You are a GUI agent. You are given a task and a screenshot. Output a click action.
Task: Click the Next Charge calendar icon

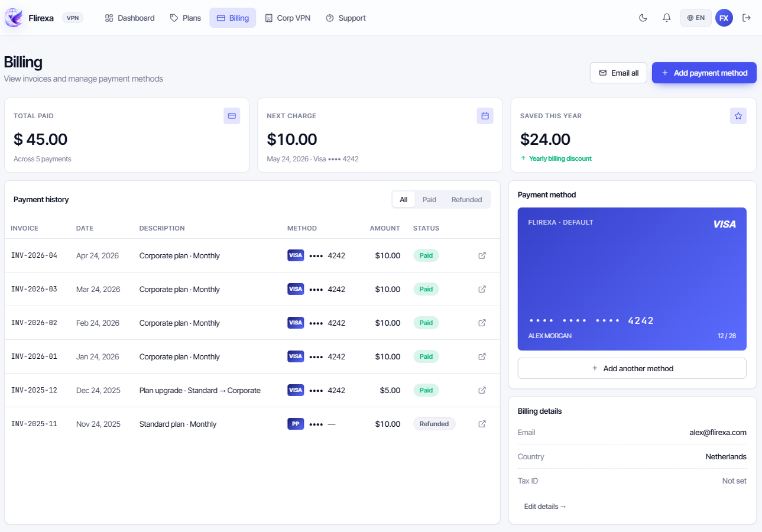[485, 116]
